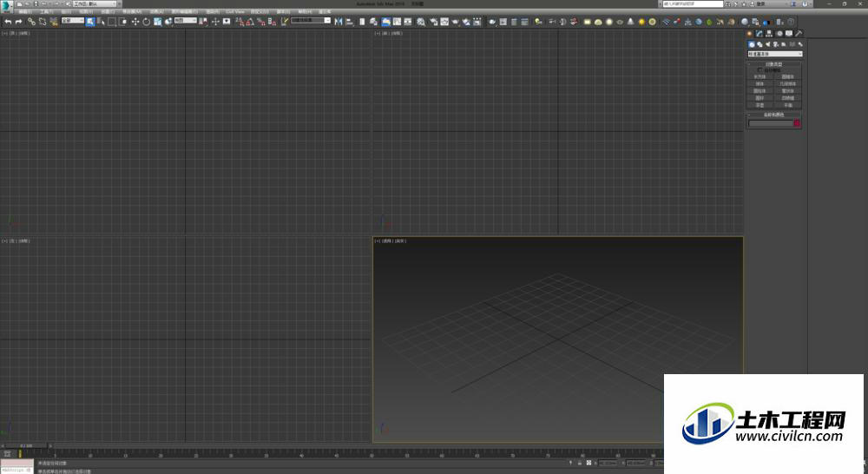Viewport: 868px width, 474px height.
Task: Collapse the 名称和颜色 rollout
Action: tap(774, 115)
